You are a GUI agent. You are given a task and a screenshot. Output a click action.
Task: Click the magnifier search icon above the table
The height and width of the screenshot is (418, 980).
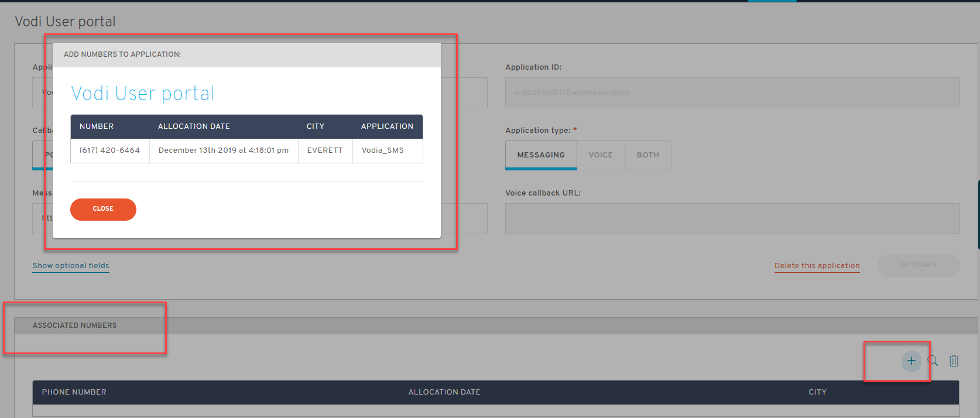[933, 361]
